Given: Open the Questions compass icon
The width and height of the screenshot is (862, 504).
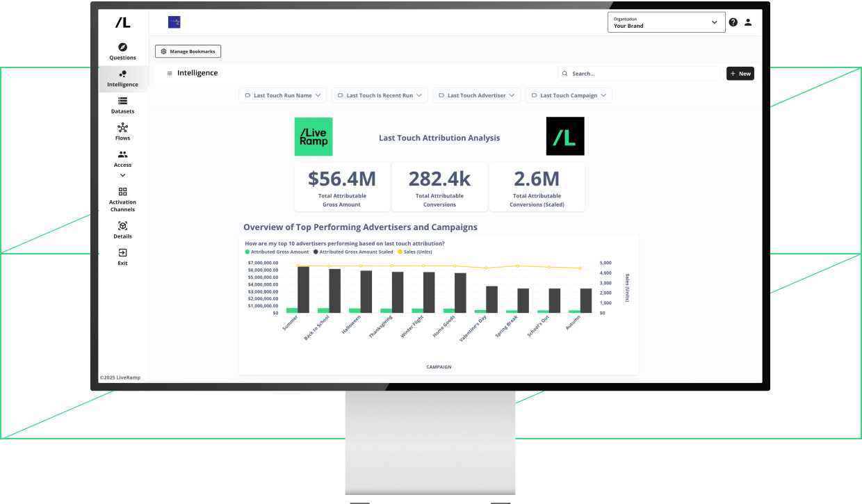Looking at the screenshot, I should click(x=122, y=47).
